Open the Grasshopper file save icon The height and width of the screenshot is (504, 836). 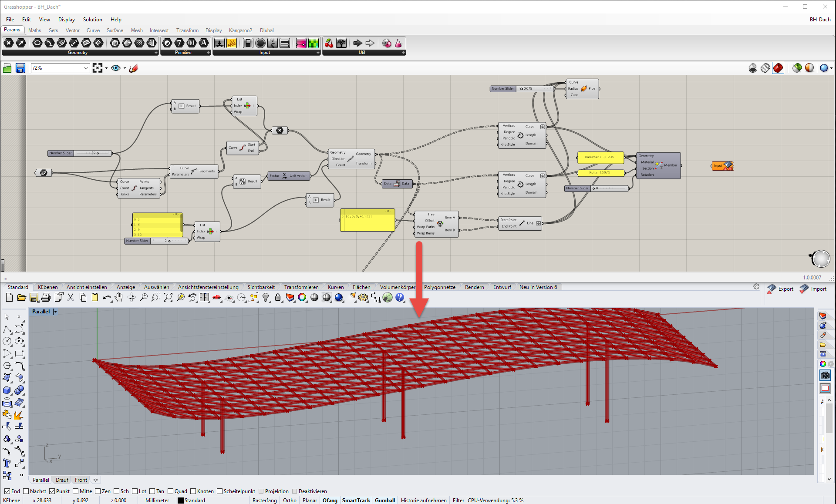[20, 68]
